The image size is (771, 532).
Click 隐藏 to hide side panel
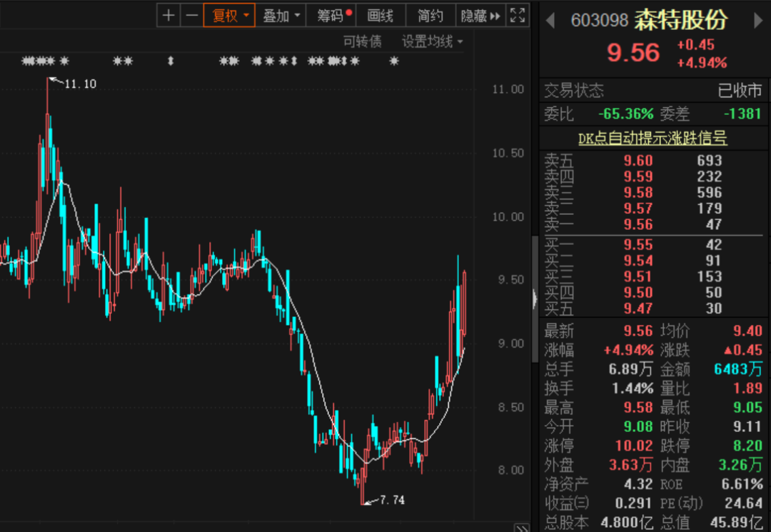[x=480, y=16]
